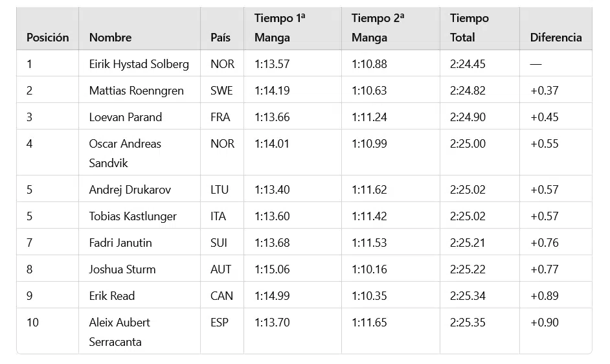Click the Nombre column header
Image resolution: width=610 pixels, height=364 pixels.
click(x=110, y=38)
